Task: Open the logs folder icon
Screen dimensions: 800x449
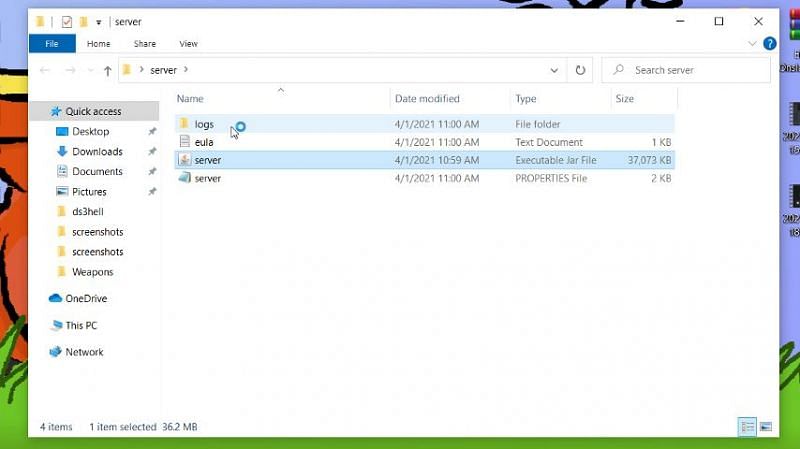Action: click(x=184, y=124)
